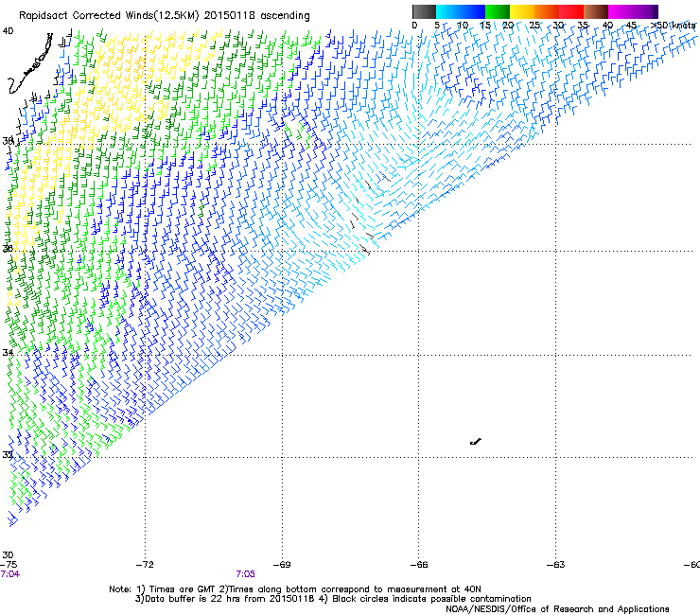Click the longitude label '-75'

pyautogui.click(x=9, y=565)
